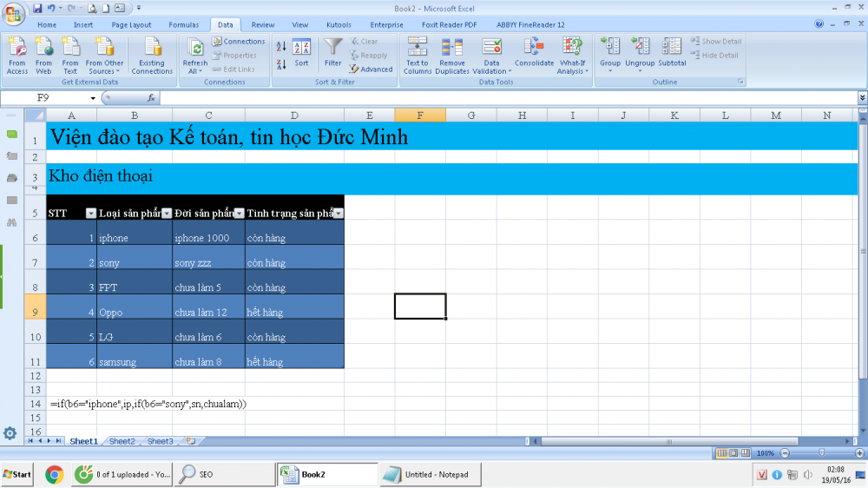868x488 pixels.
Task: Open Untitled - Notepad from taskbar
Action: tap(431, 475)
